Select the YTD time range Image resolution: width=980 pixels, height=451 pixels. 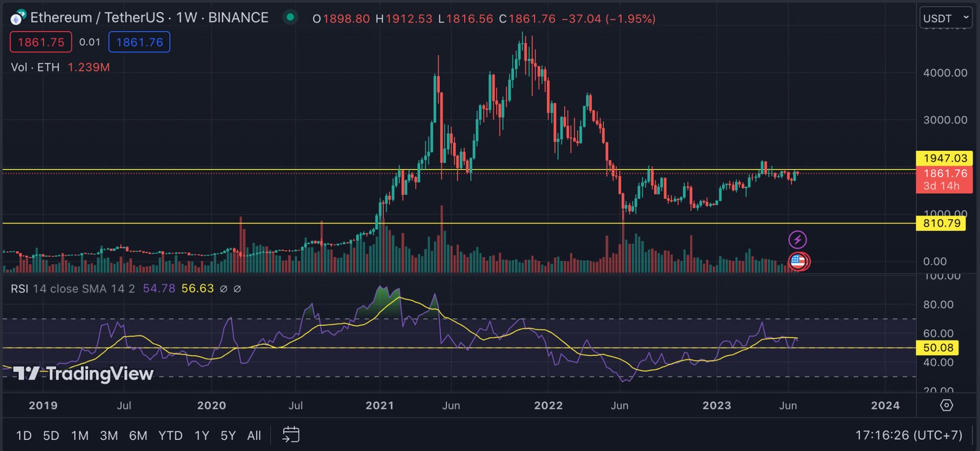[x=170, y=436]
